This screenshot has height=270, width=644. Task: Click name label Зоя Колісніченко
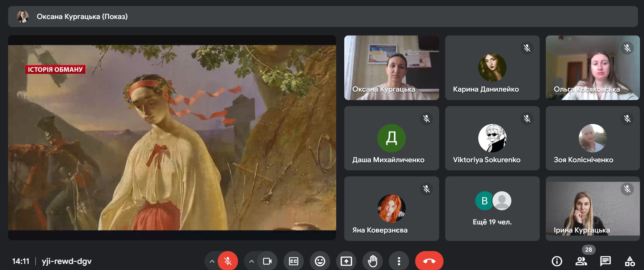[x=583, y=160]
